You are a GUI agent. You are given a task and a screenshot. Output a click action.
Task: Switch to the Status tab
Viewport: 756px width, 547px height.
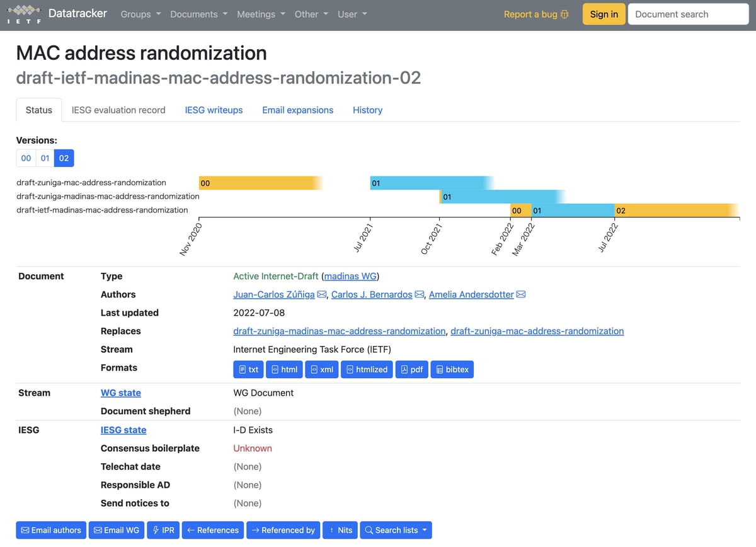[x=39, y=110]
